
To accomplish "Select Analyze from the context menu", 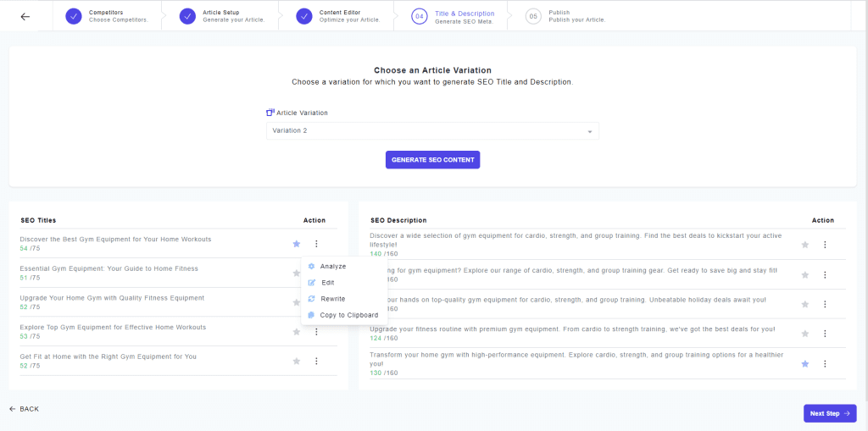I will (332, 267).
